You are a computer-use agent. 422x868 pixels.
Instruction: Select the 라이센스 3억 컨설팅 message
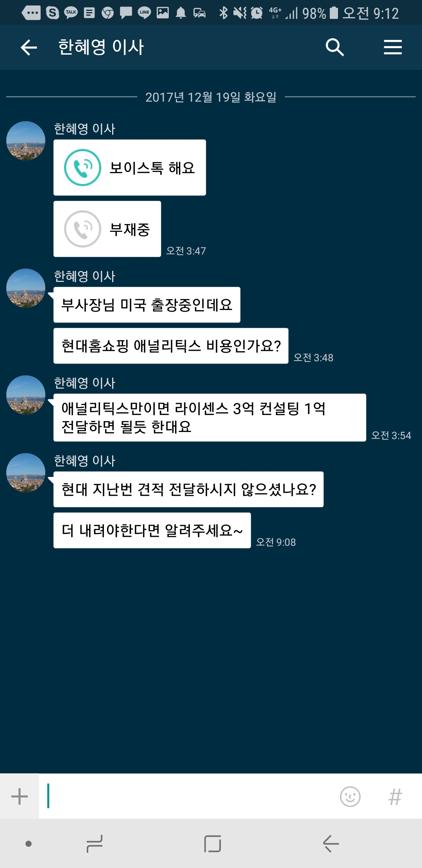[209, 418]
